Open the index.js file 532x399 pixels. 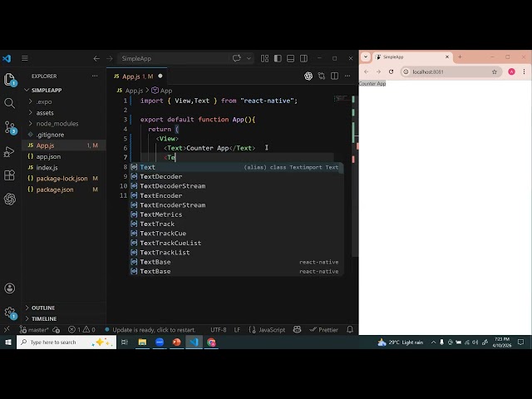tap(64, 168)
